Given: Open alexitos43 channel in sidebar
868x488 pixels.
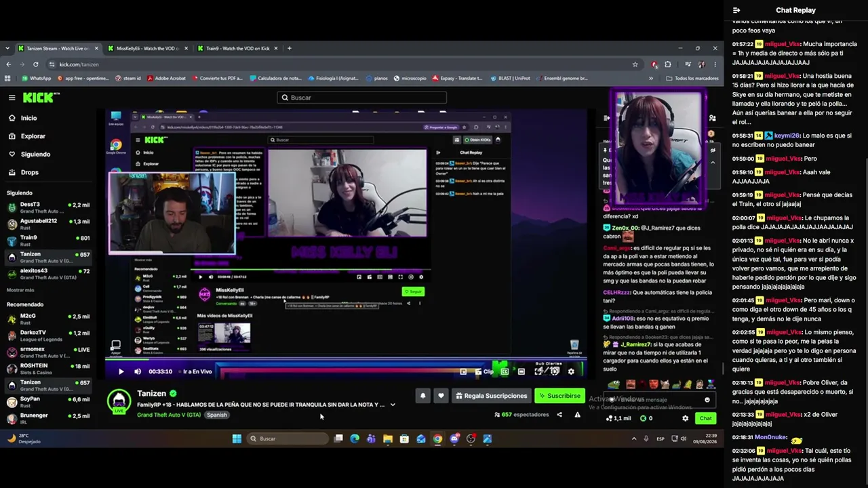Looking at the screenshot, I should pos(47,274).
